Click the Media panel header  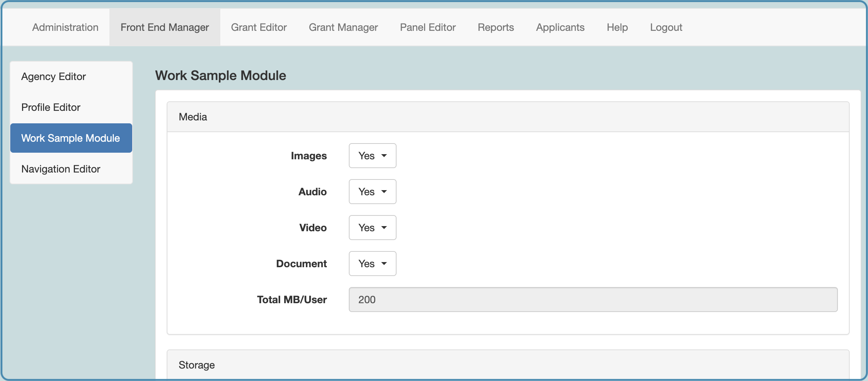(x=508, y=117)
